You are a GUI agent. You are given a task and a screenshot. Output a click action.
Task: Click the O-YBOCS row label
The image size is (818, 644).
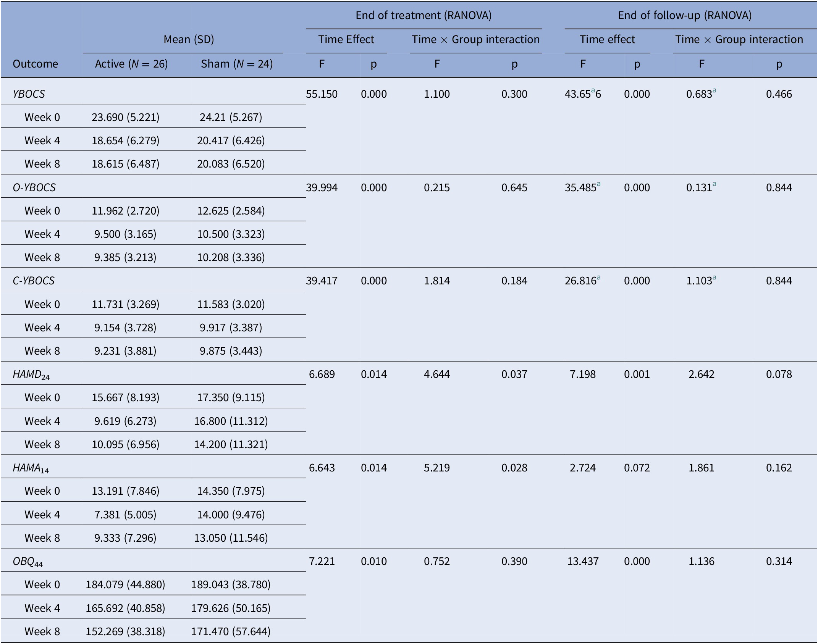point(34,187)
